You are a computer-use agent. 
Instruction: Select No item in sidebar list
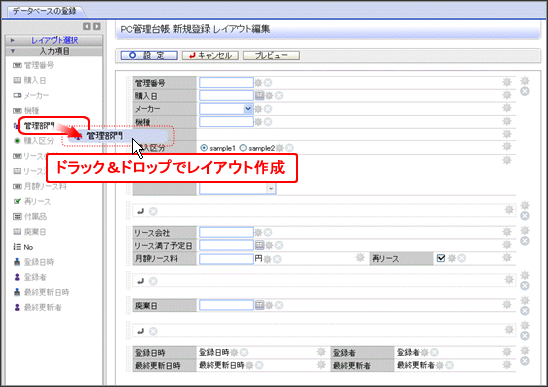pos(23,247)
